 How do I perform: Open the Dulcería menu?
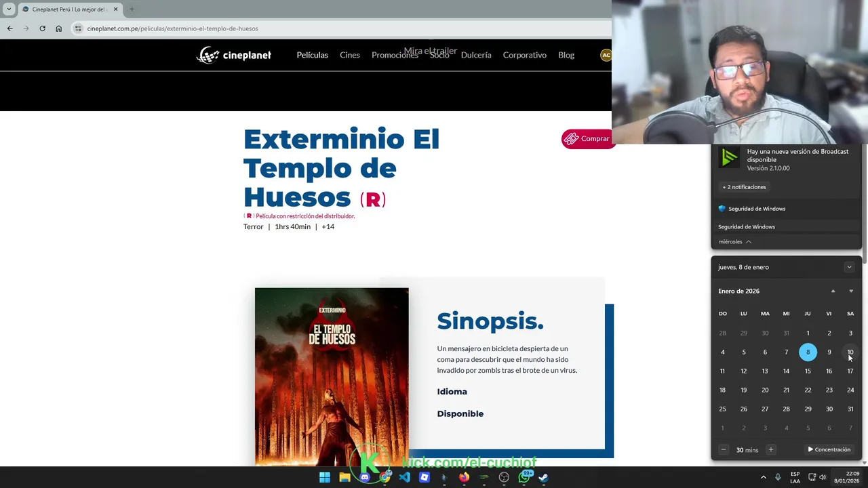(x=476, y=55)
